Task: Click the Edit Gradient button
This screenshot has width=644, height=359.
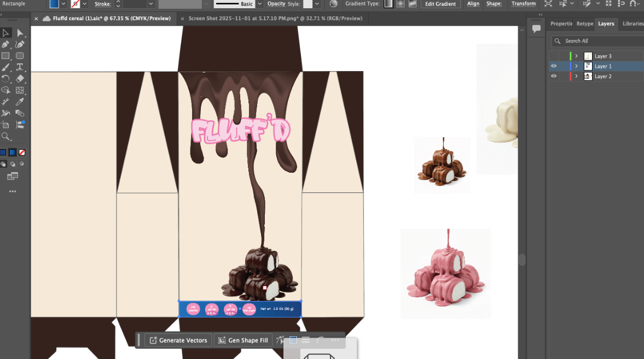Action: pos(440,4)
